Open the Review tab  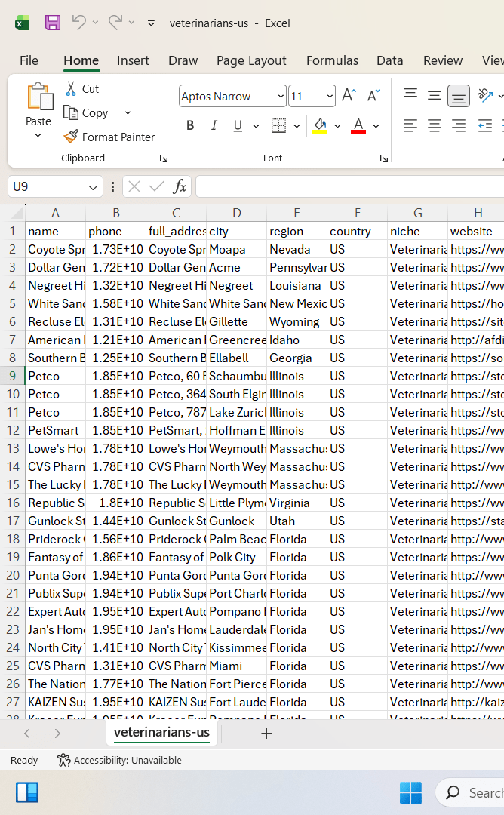point(443,60)
